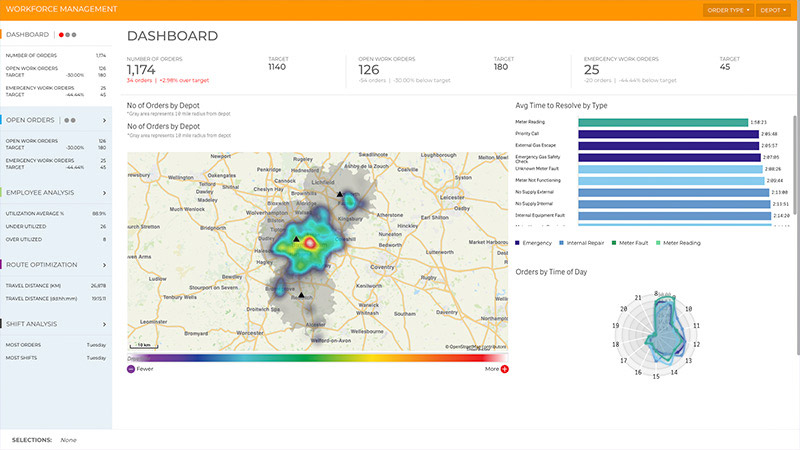Click the Orders by Time of Day radar chart
Viewport: 800px width, 450px height.
(656, 334)
